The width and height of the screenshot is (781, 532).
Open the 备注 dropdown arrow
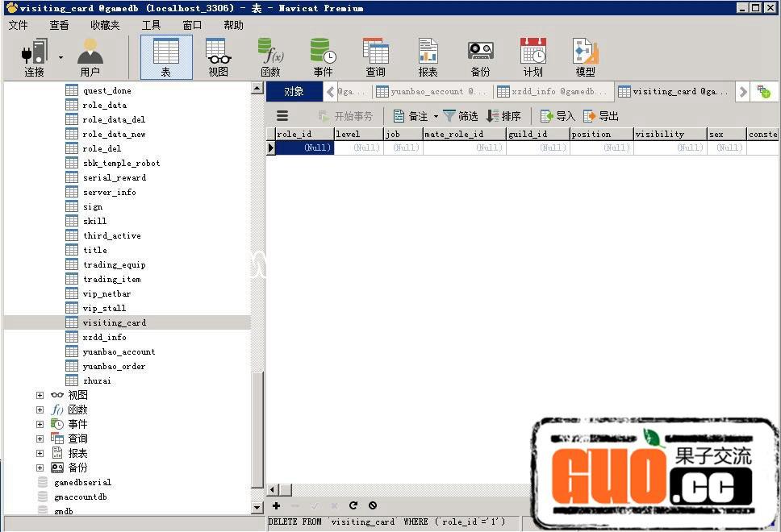tap(436, 116)
